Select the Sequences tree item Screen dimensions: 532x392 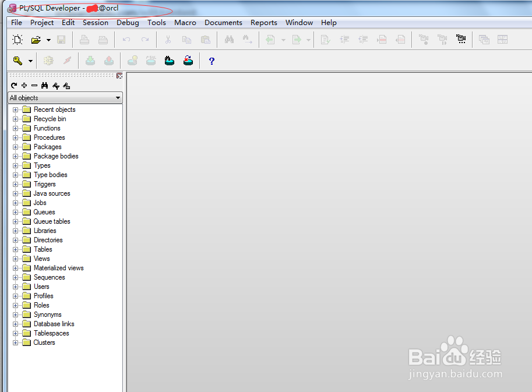pos(49,277)
